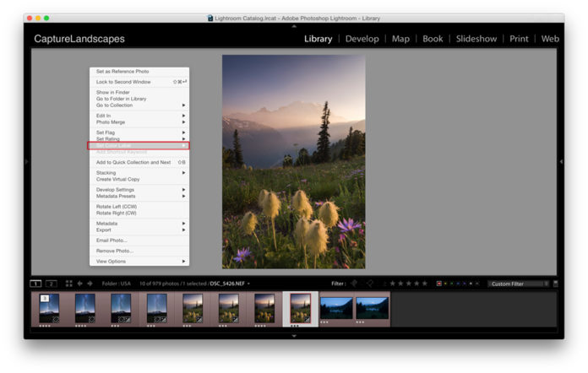Go back with the left arrow icon
Screen dimensions: 588x373
coord(80,284)
